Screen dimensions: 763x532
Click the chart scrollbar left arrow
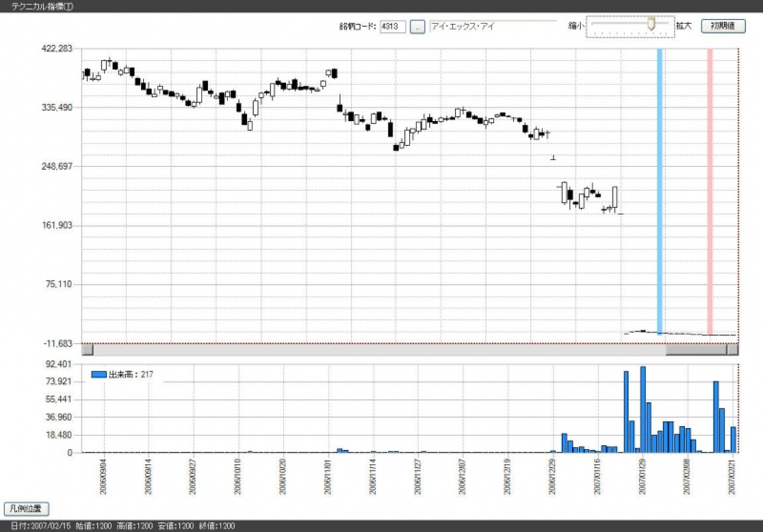(x=88, y=350)
